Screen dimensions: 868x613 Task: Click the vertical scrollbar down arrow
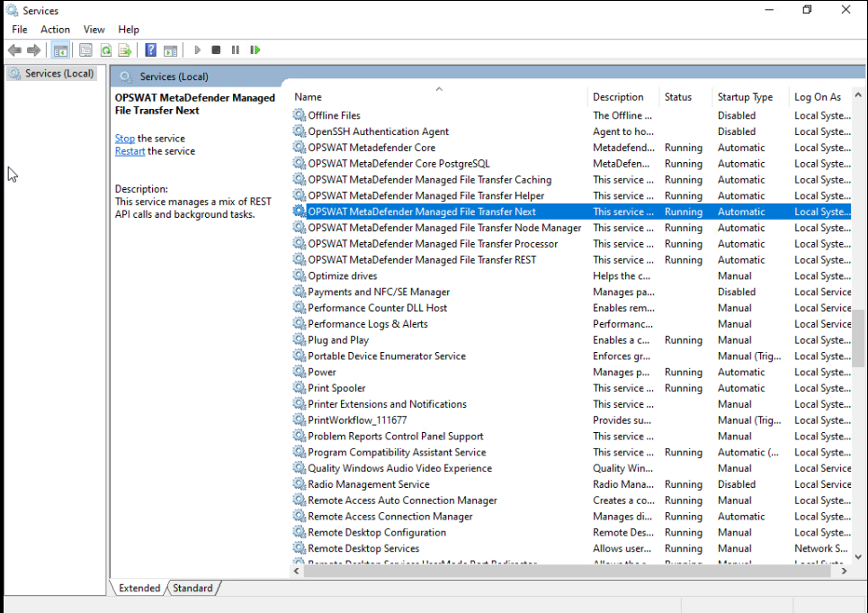click(859, 557)
